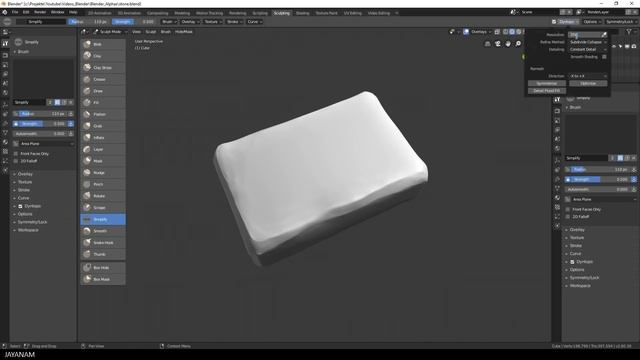Select the Pinch brush
Image resolution: width=640 pixels, height=360 pixels.
pyautogui.click(x=103, y=184)
